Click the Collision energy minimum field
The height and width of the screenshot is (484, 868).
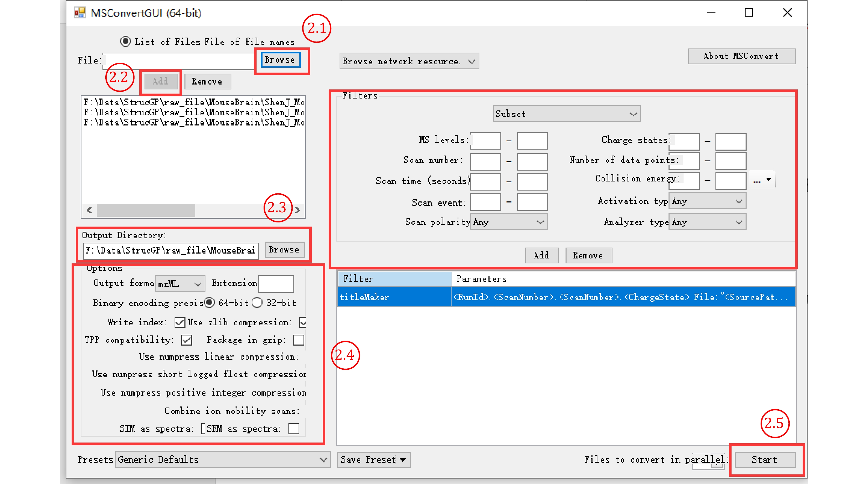pos(684,181)
